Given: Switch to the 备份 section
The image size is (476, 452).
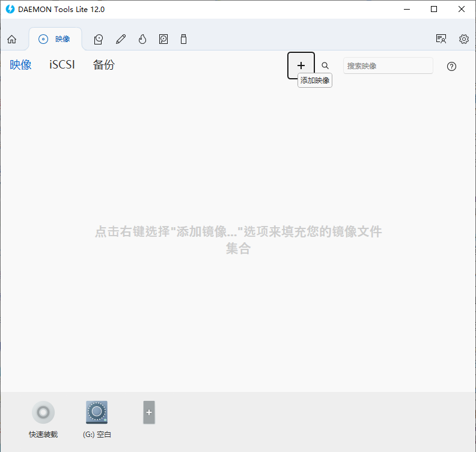Looking at the screenshot, I should click(x=104, y=65).
